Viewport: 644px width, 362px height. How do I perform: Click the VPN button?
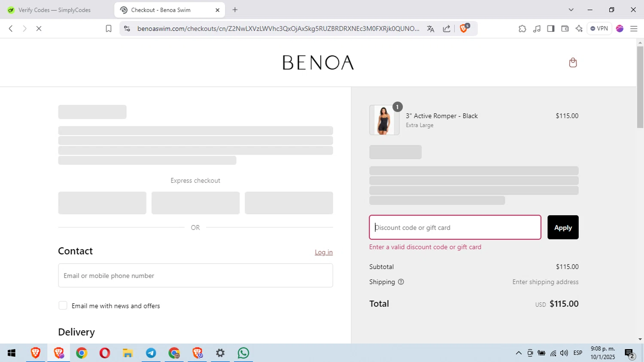[599, 29]
